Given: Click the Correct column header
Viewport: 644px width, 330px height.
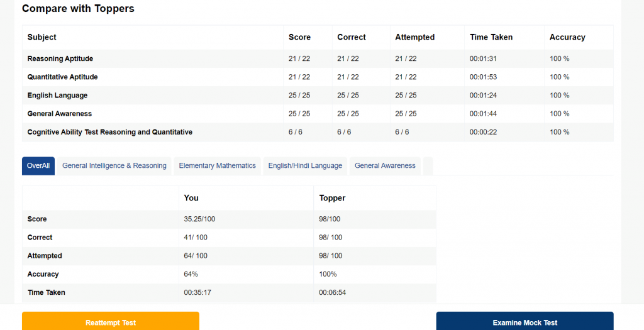Looking at the screenshot, I should pos(352,37).
